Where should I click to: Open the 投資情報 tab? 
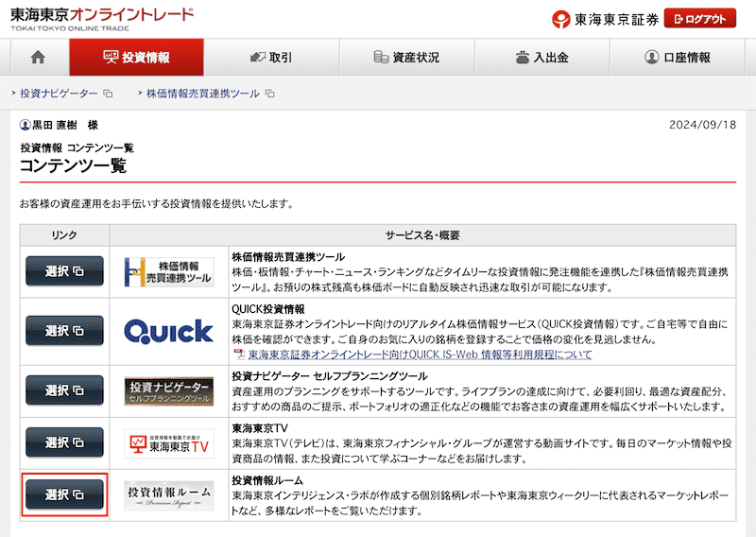click(x=136, y=58)
